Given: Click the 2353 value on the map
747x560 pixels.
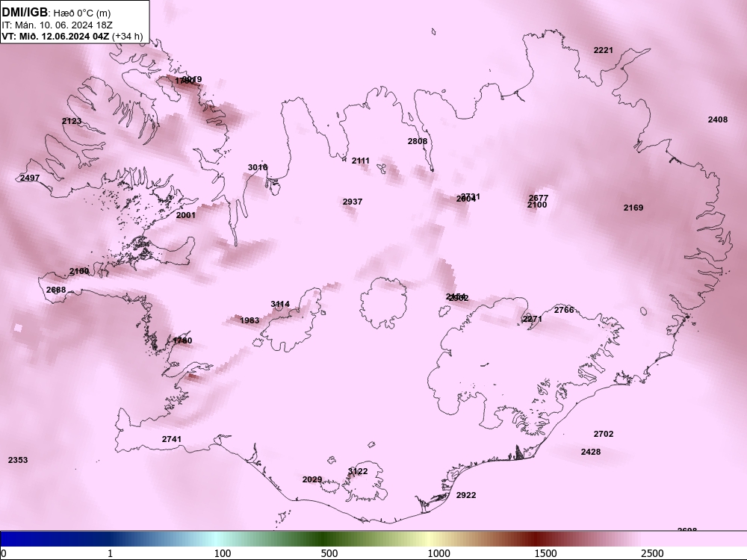Looking at the screenshot, I should coord(18,460).
